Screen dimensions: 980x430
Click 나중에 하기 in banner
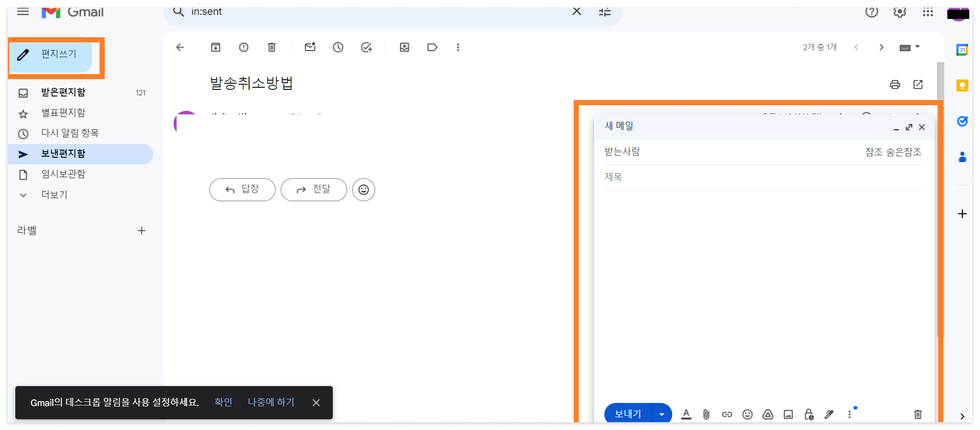(x=271, y=402)
